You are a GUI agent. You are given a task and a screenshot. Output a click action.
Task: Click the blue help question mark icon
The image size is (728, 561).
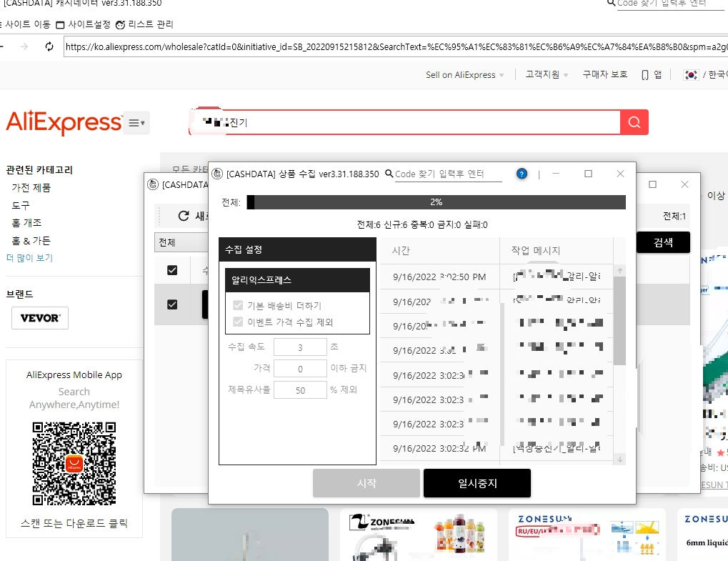pos(522,174)
